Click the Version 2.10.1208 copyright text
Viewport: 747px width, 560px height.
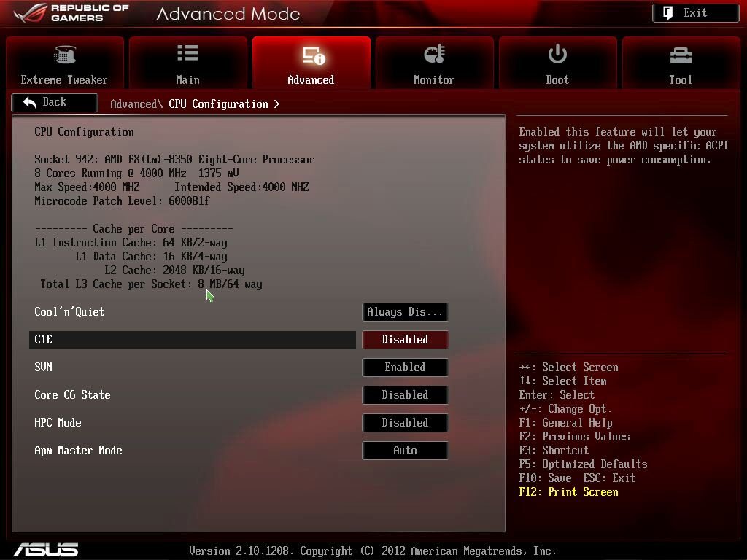click(373, 551)
